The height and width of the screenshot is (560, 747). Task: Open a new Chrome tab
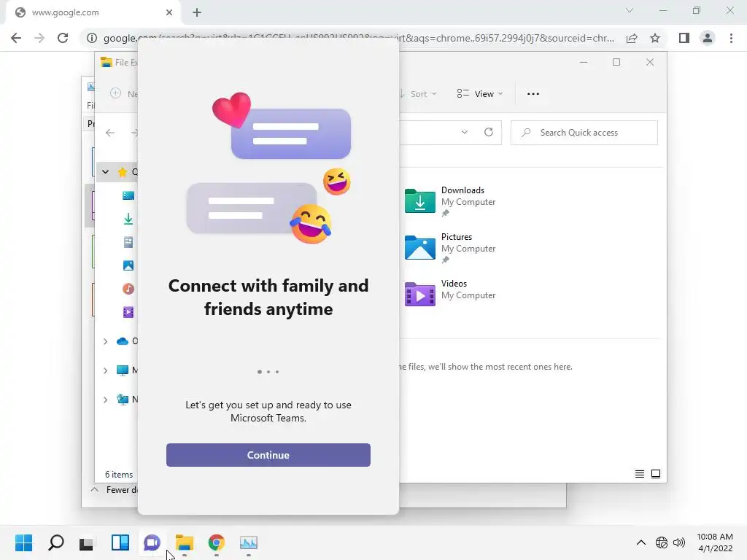click(x=197, y=12)
